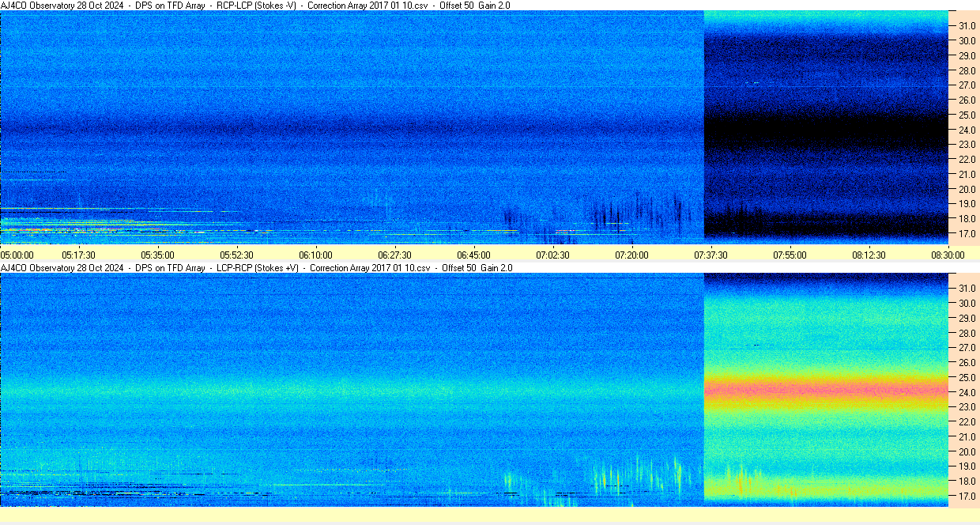
Task: Click the 06:45:00 time axis label
Action: (473, 255)
